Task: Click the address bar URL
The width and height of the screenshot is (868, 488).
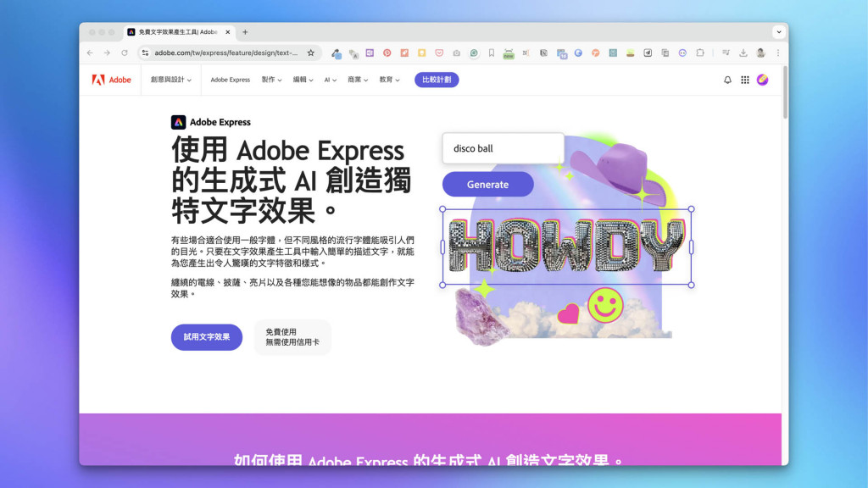Action: tap(225, 53)
